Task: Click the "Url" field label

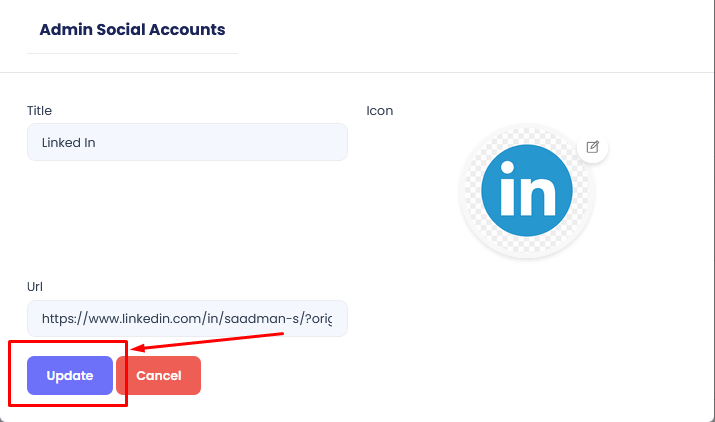Action: coord(35,287)
